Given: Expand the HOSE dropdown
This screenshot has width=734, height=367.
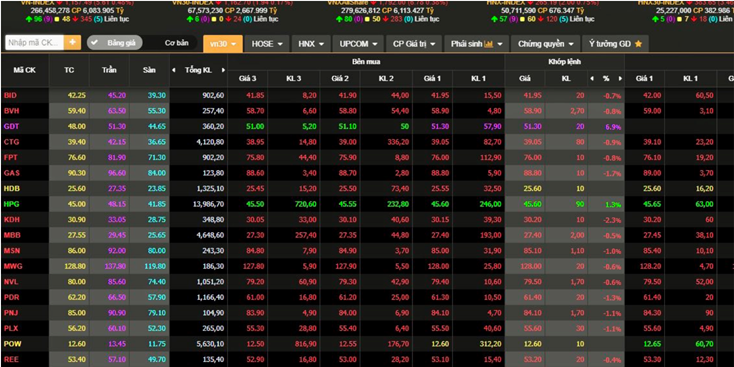Looking at the screenshot, I should (x=267, y=44).
